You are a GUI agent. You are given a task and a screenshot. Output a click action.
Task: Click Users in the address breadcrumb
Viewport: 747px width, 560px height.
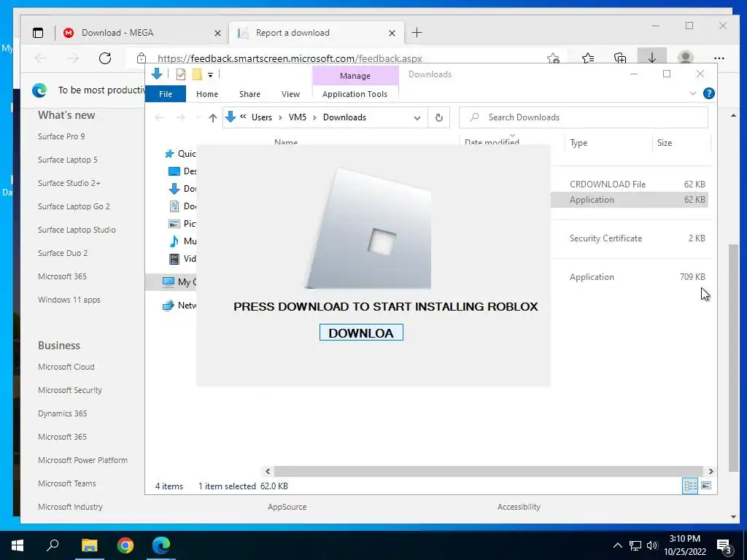tap(262, 117)
